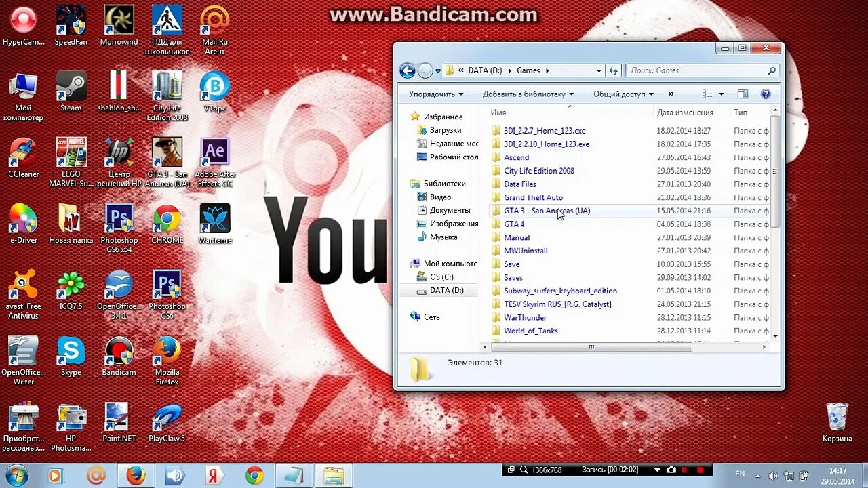Viewport: 868px width, 488px height.
Task: Select the Photoshop CS6 x64 desktop icon
Action: [119, 228]
